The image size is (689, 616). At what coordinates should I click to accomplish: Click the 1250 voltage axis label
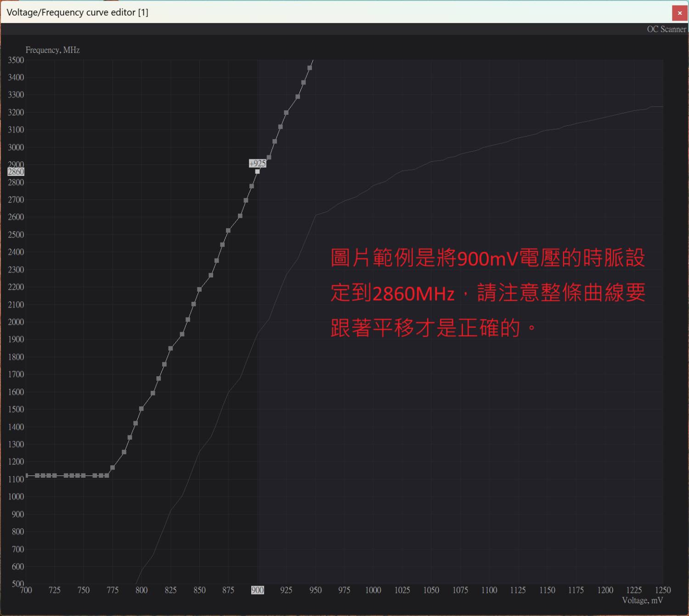coord(663,590)
